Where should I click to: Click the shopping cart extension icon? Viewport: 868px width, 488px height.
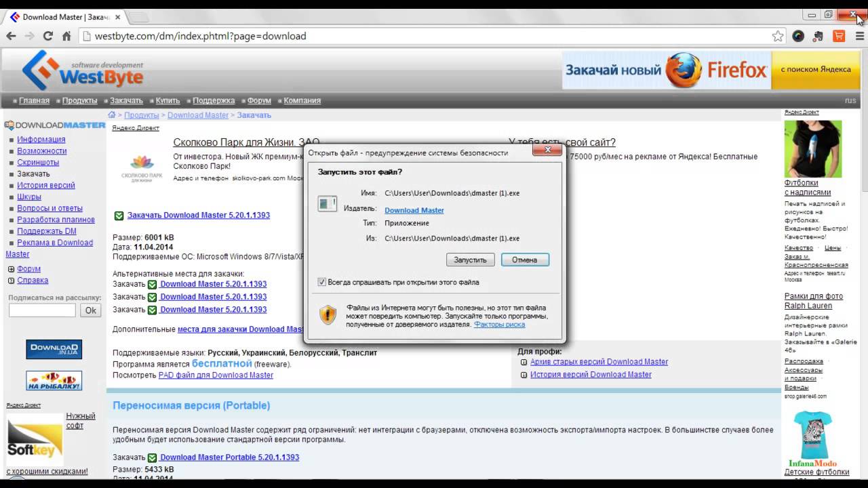click(839, 36)
